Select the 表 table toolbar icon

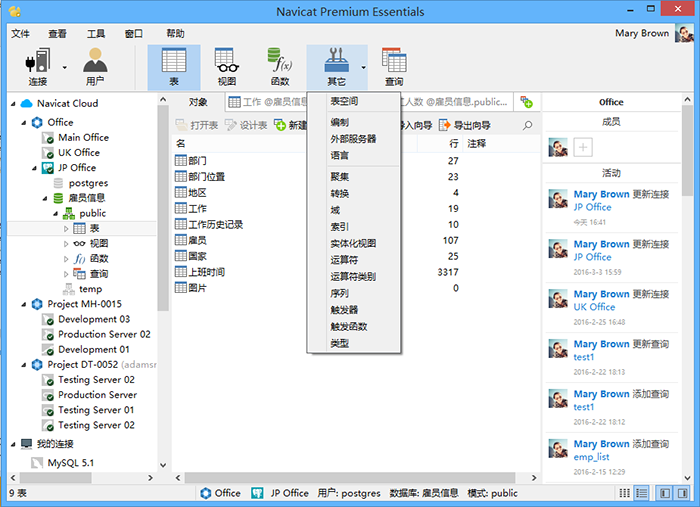(174, 67)
